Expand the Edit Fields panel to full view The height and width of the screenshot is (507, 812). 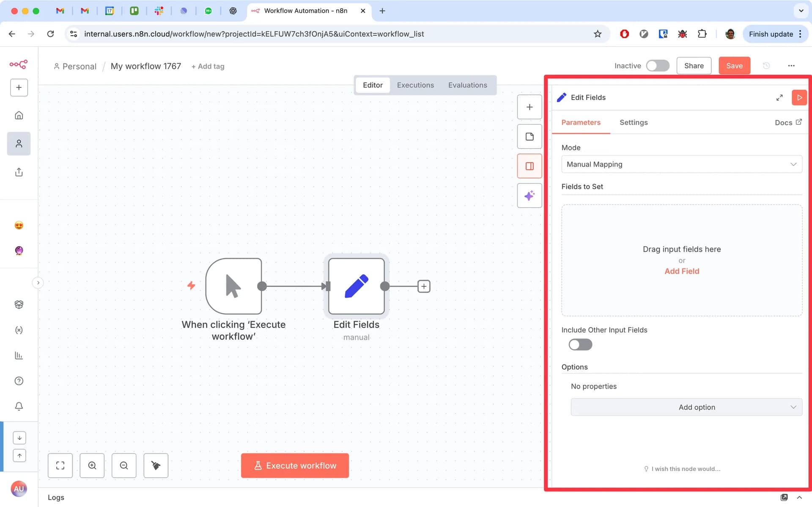pyautogui.click(x=779, y=98)
